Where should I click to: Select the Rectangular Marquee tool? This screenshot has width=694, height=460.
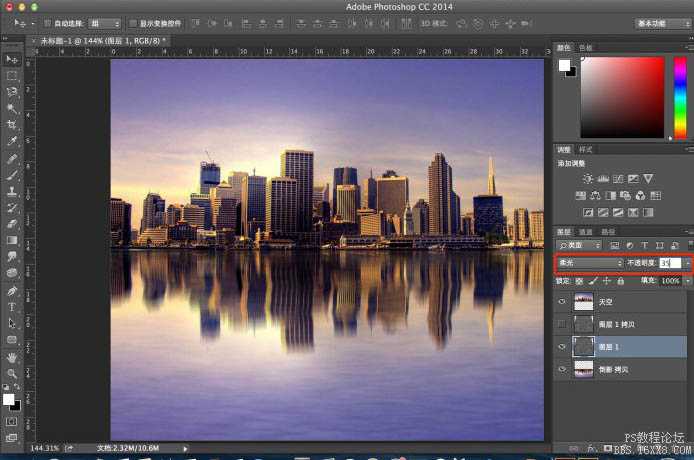(12, 76)
